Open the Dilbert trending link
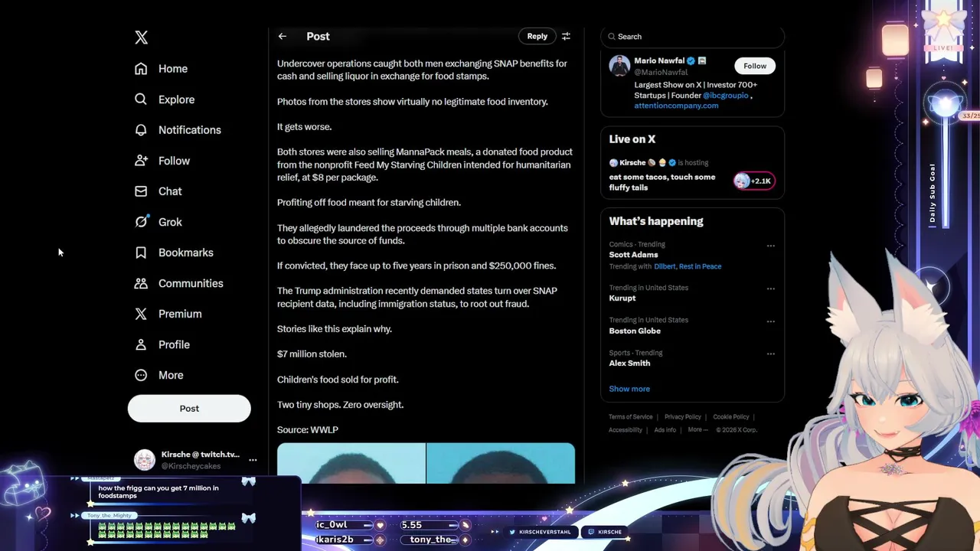 tap(664, 266)
